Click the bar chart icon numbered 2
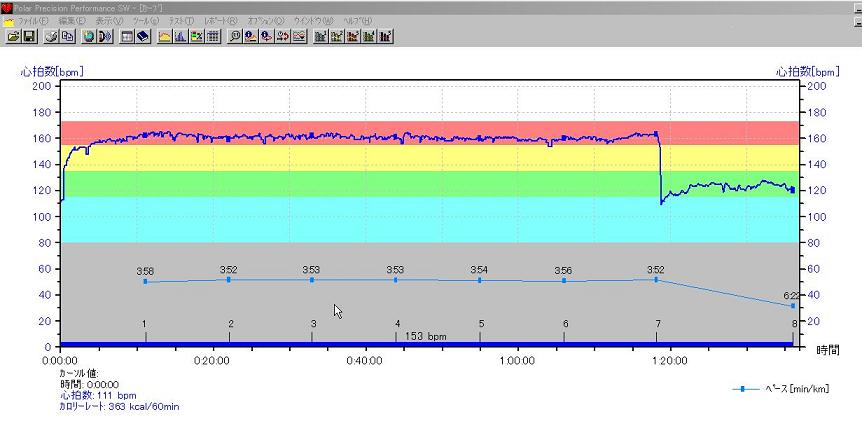 pyautogui.click(x=337, y=37)
